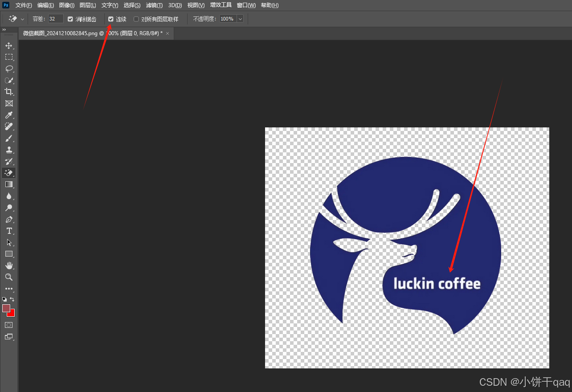Open the 滤镜(T) menu

tap(154, 5)
